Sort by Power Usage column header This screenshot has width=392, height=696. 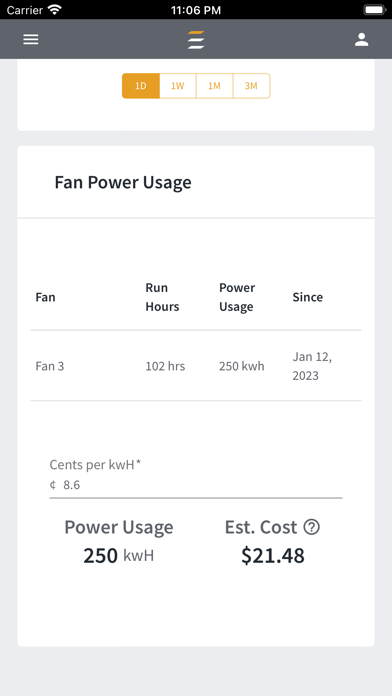(x=237, y=297)
